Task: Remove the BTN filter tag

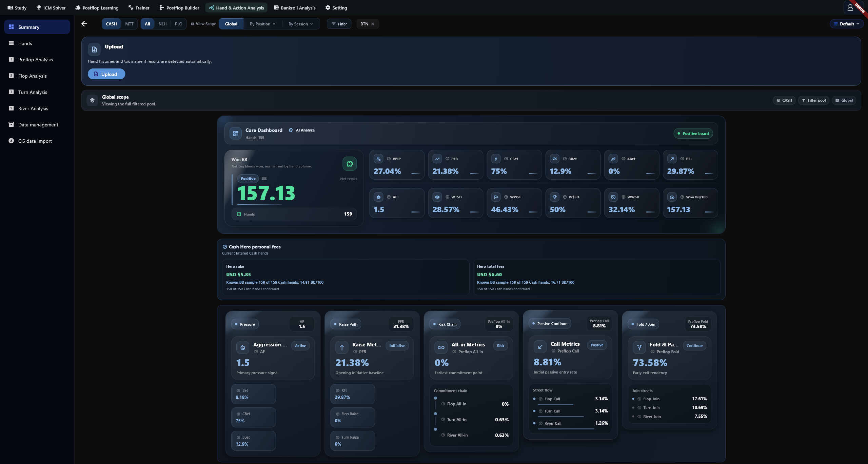Action: [373, 24]
